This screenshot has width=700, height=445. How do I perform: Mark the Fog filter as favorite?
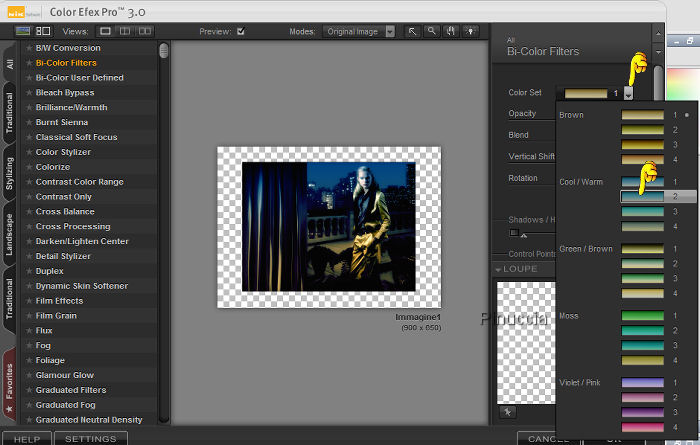tap(27, 346)
